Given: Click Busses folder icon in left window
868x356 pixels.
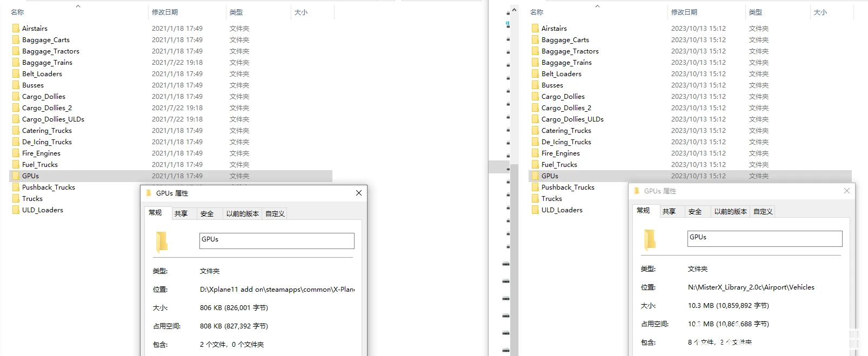Looking at the screenshot, I should [x=16, y=85].
